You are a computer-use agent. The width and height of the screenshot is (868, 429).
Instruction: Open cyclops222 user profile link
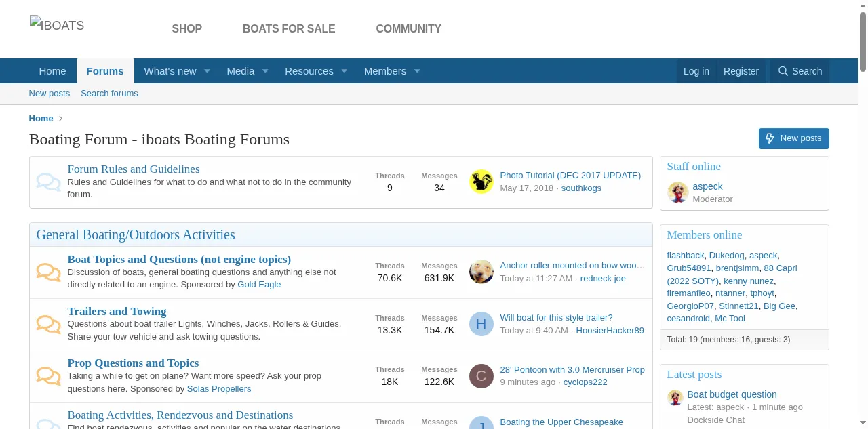click(x=585, y=382)
